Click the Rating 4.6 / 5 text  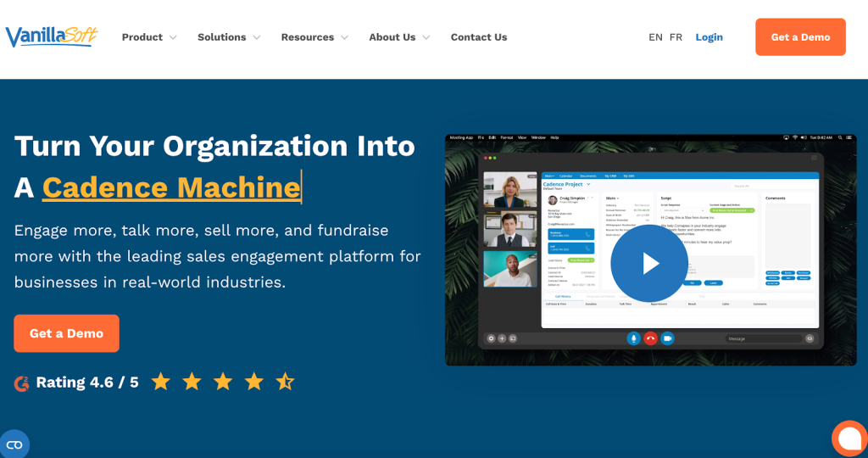coord(87,383)
